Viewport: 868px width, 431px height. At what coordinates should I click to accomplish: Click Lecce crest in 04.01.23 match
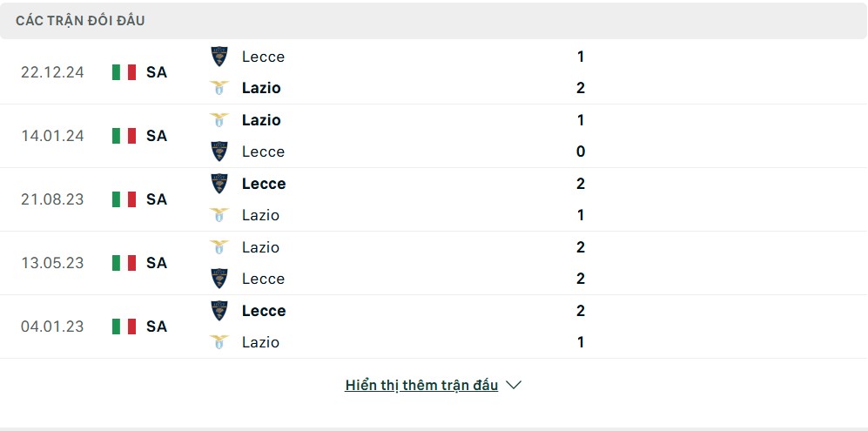pos(219,310)
